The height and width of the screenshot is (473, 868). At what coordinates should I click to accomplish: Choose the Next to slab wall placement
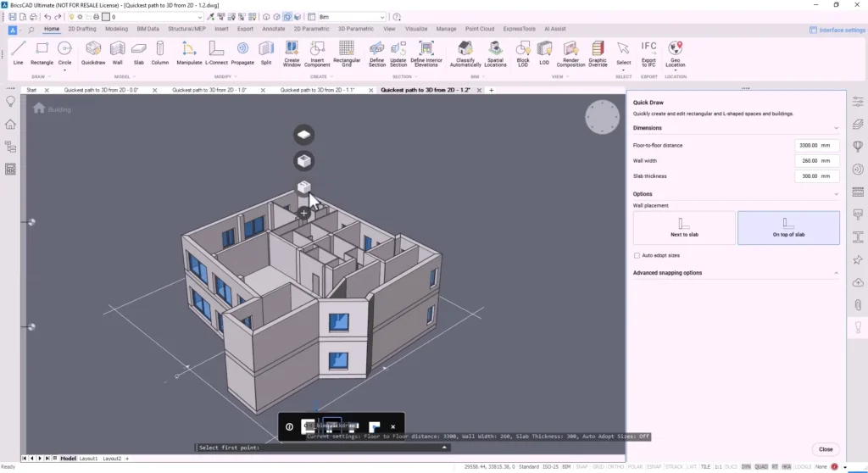click(683, 227)
